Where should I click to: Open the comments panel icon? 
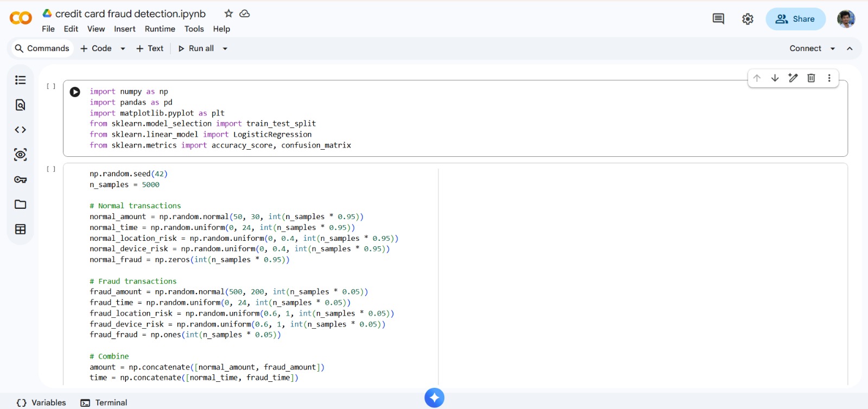click(x=718, y=19)
